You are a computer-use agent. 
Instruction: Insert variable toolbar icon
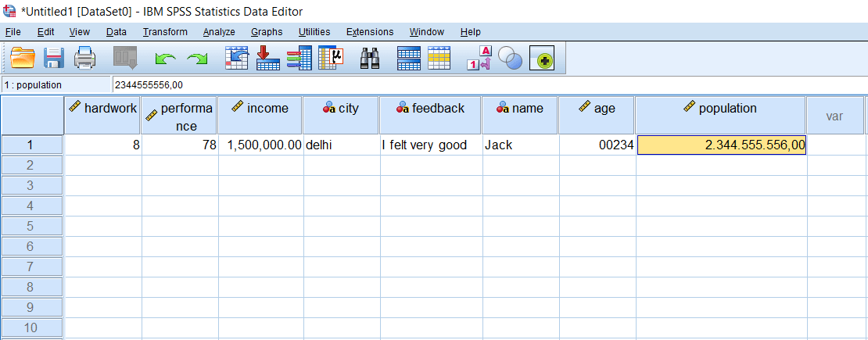[x=439, y=58]
